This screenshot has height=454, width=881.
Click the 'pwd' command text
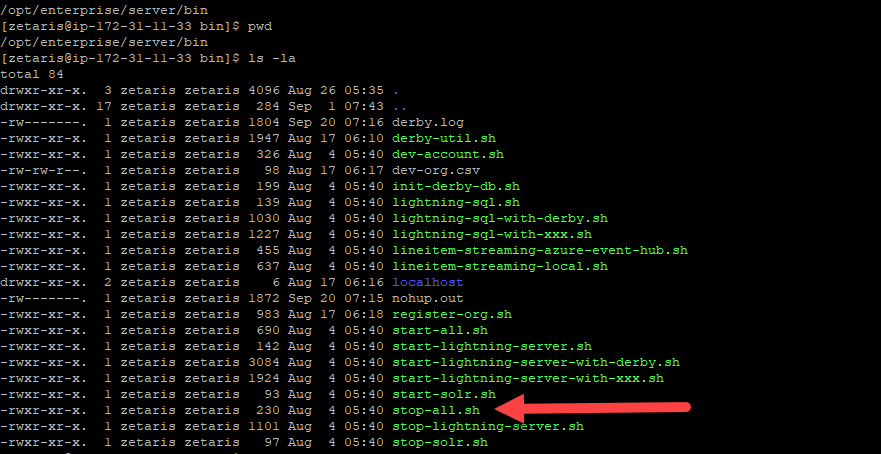pos(260,26)
